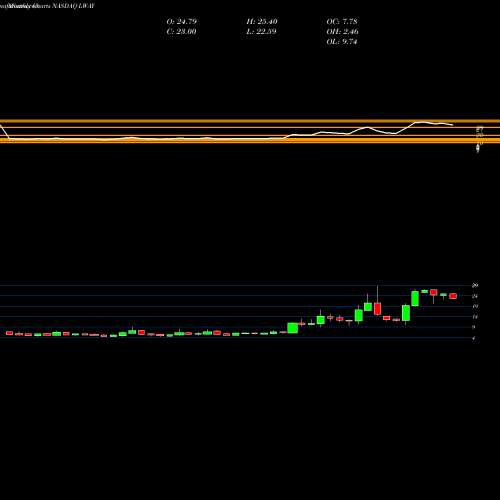Click the open price value O: 24.79
500x500 pixels.
181,22
